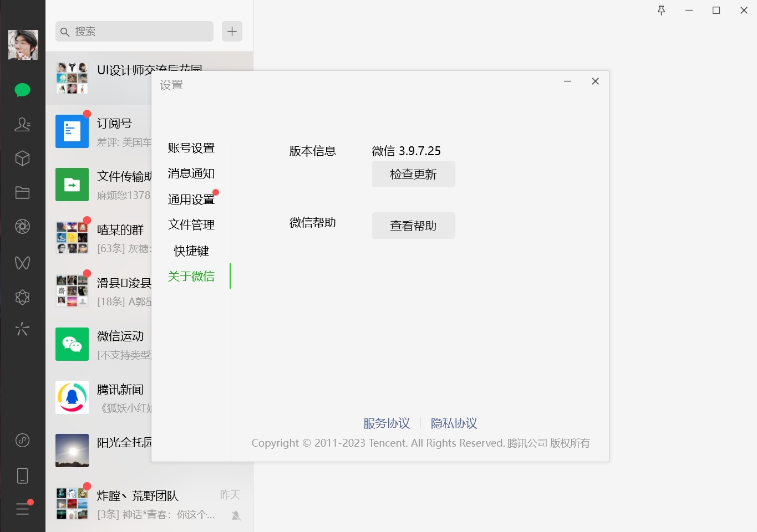
Task: Unmute notifications for 炸膛、荒野团队 group
Action: [x=235, y=515]
